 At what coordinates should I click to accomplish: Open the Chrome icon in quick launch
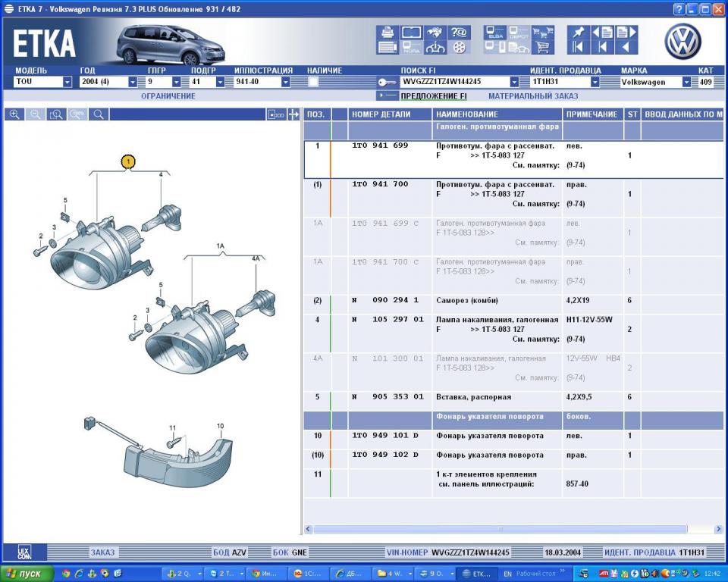click(66, 574)
